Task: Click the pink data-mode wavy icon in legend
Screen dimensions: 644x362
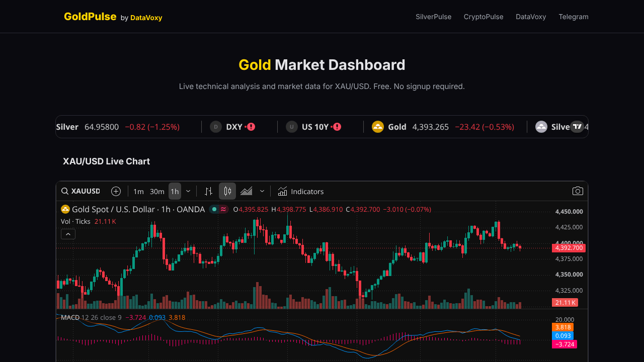Action: [223, 209]
